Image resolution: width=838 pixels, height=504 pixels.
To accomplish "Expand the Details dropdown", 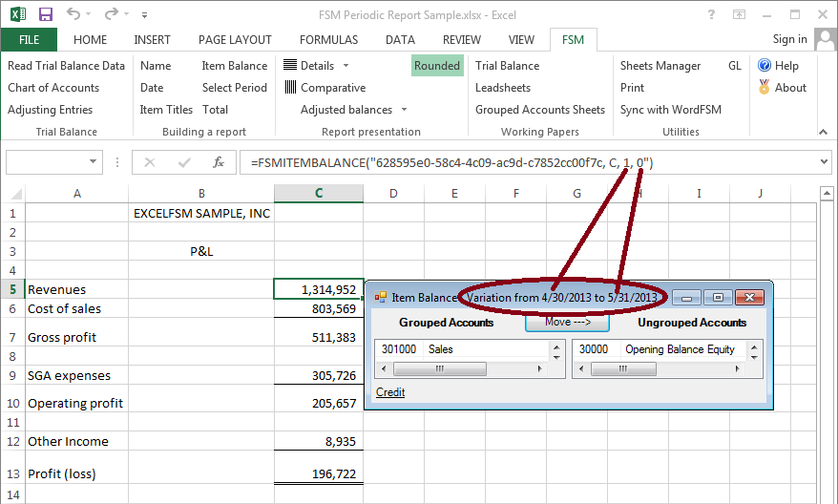I will (x=346, y=66).
